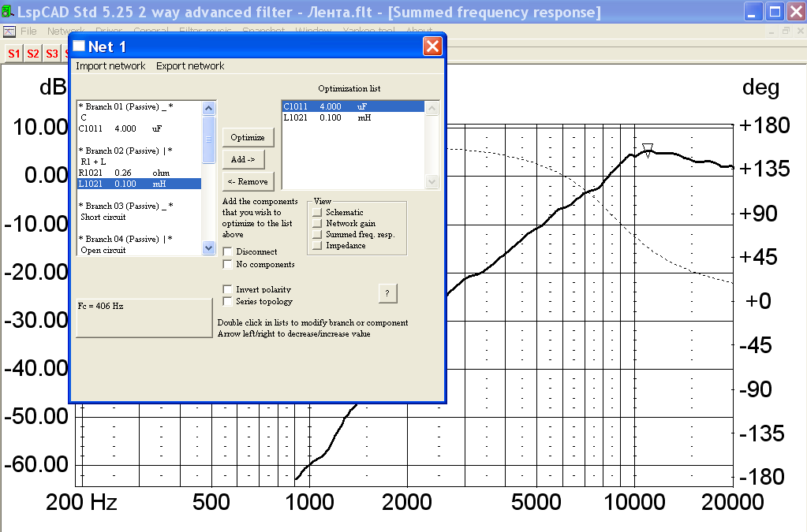Click the Fc = 406 Hz info box

coord(144,318)
